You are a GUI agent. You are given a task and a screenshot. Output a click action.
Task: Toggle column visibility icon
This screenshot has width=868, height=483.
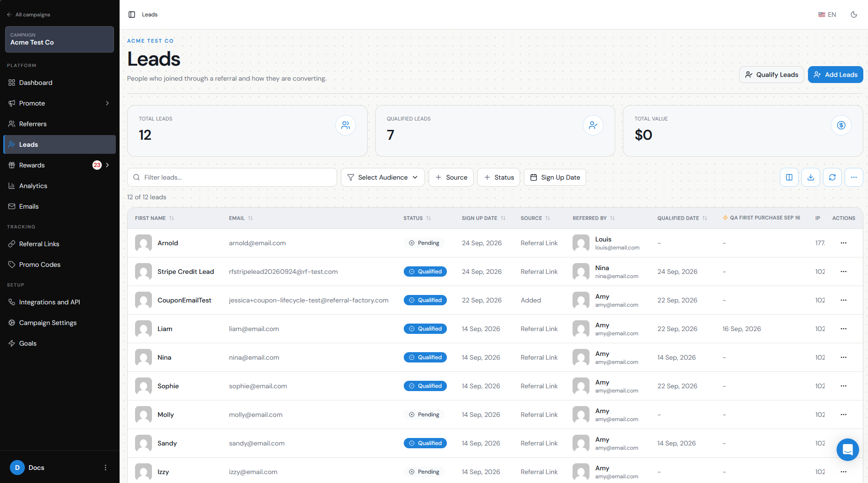(x=789, y=177)
